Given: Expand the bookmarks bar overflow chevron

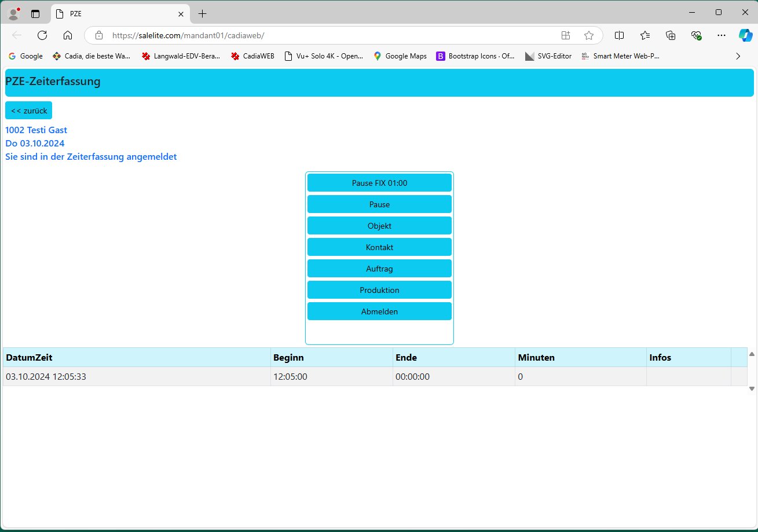Looking at the screenshot, I should point(738,56).
